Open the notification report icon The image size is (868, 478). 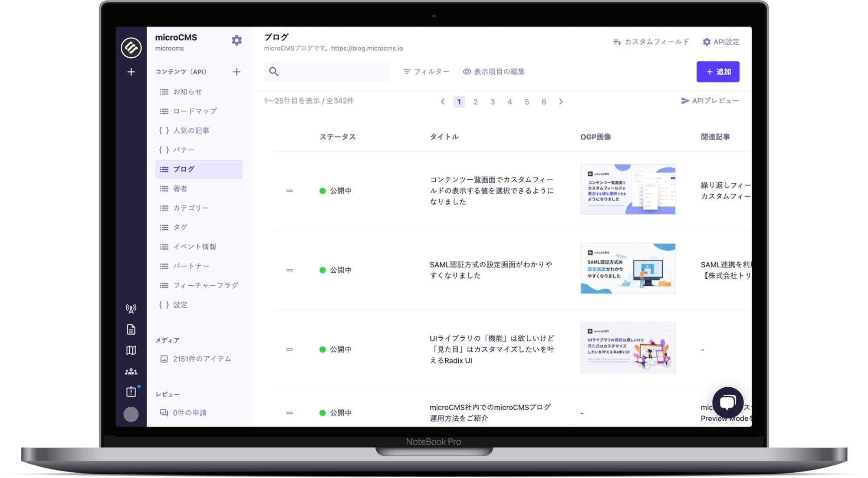point(131,392)
